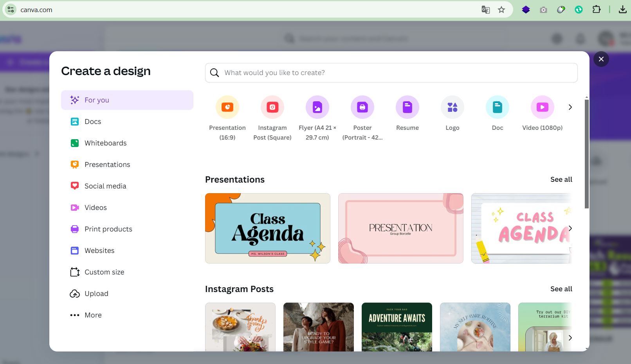Select the Presentation (16:9) icon
The width and height of the screenshot is (631, 364).
(x=227, y=107)
